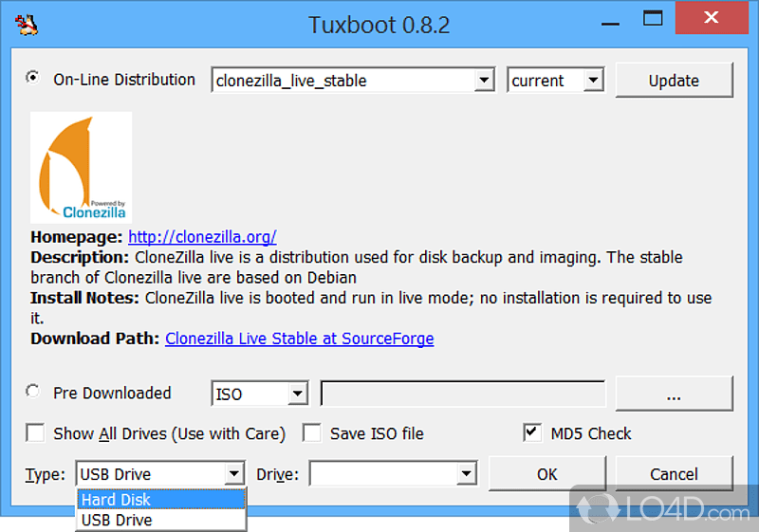Close the Tuxboot window
The width and height of the screenshot is (759, 532).
(712, 18)
